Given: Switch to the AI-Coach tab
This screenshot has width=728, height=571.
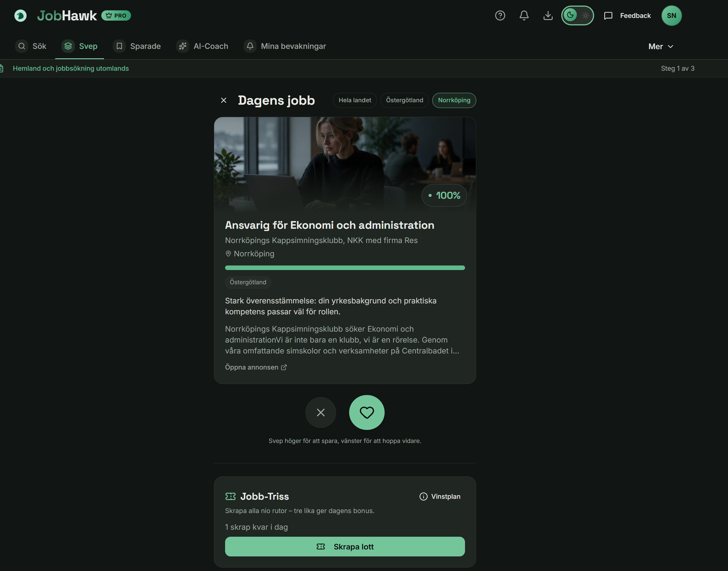Looking at the screenshot, I should click(202, 46).
